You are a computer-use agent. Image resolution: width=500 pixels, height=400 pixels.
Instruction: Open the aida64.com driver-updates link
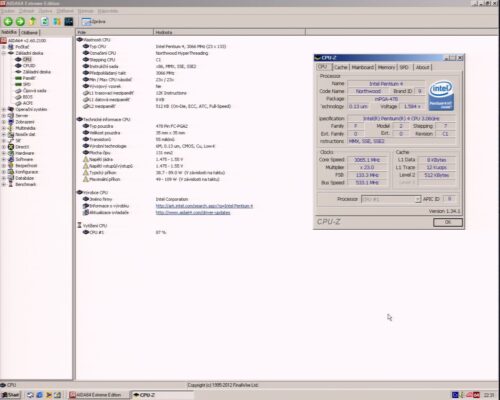click(x=193, y=212)
